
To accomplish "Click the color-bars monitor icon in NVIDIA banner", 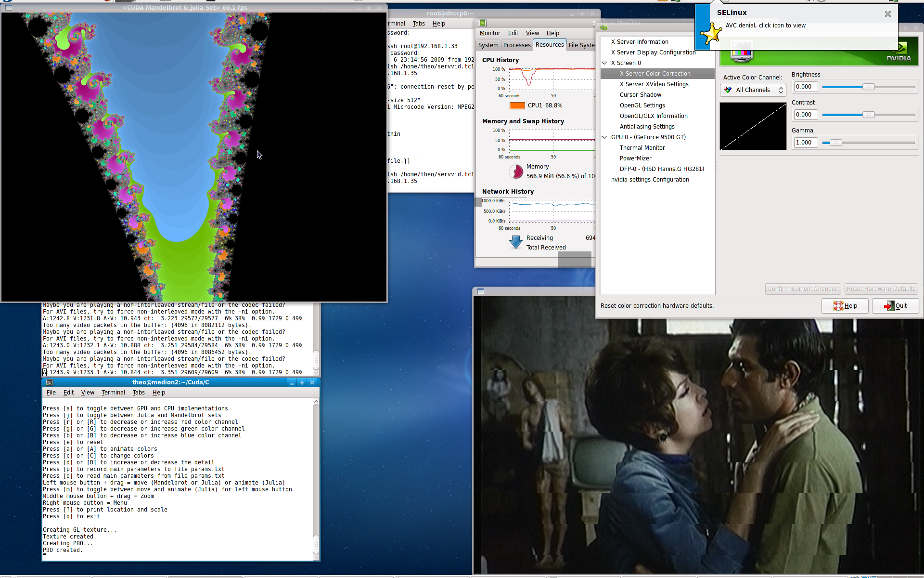I will (742, 51).
